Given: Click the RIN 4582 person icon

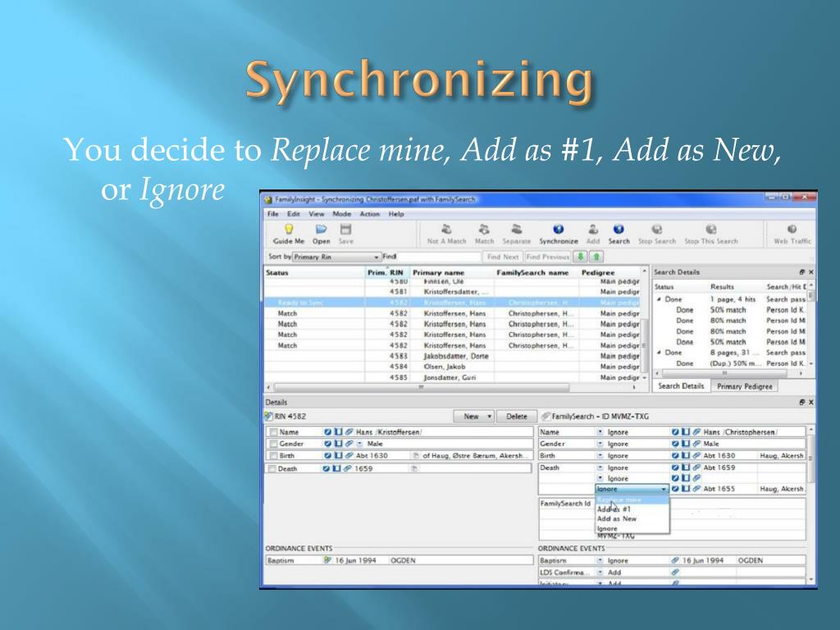Looking at the screenshot, I should coord(269,416).
